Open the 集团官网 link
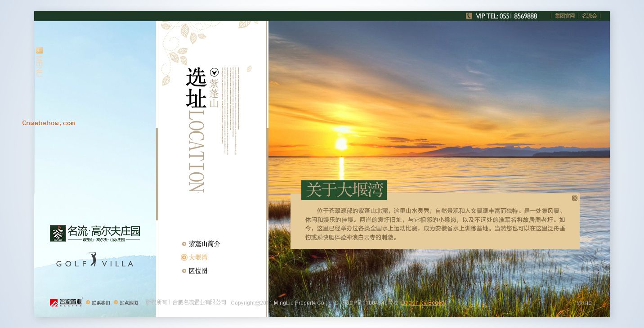Screen dimensions: 644x328 (x=565, y=16)
